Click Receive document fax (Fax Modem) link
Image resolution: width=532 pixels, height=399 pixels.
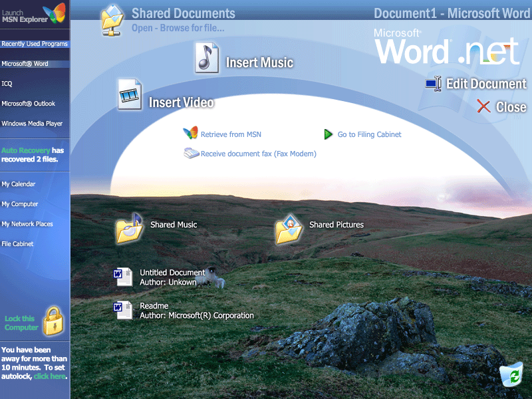[259, 154]
